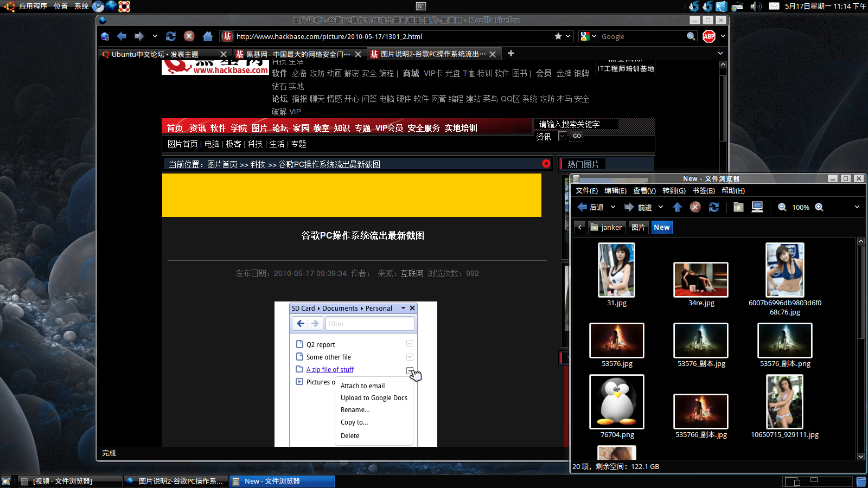This screenshot has width=868, height=488.
Task: Click the Firefox URL address field
Action: tap(393, 36)
